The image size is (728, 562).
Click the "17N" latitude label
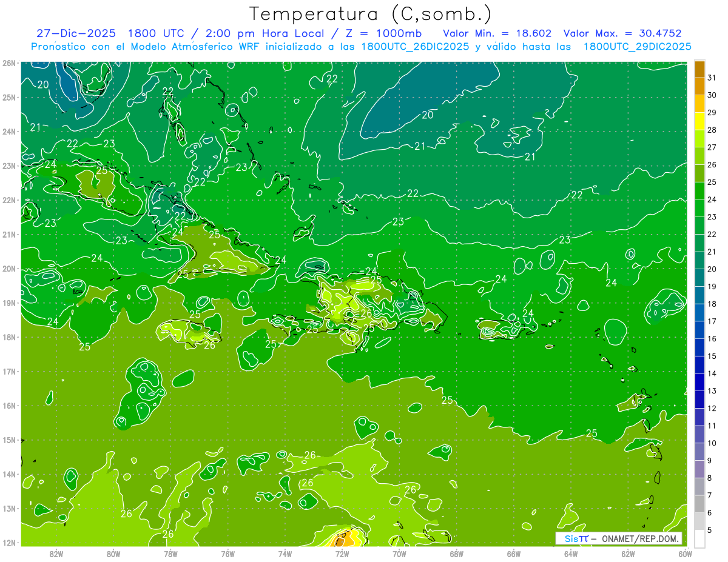tap(9, 372)
